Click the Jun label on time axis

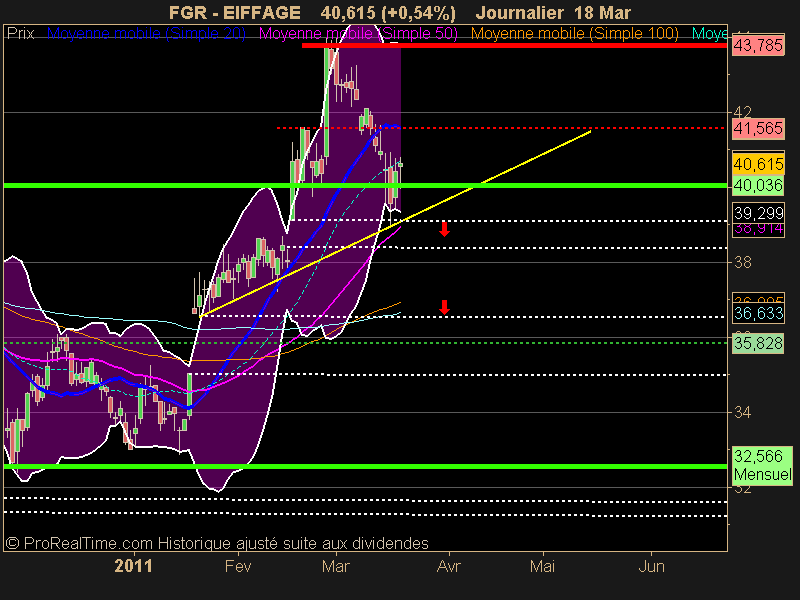(x=652, y=566)
